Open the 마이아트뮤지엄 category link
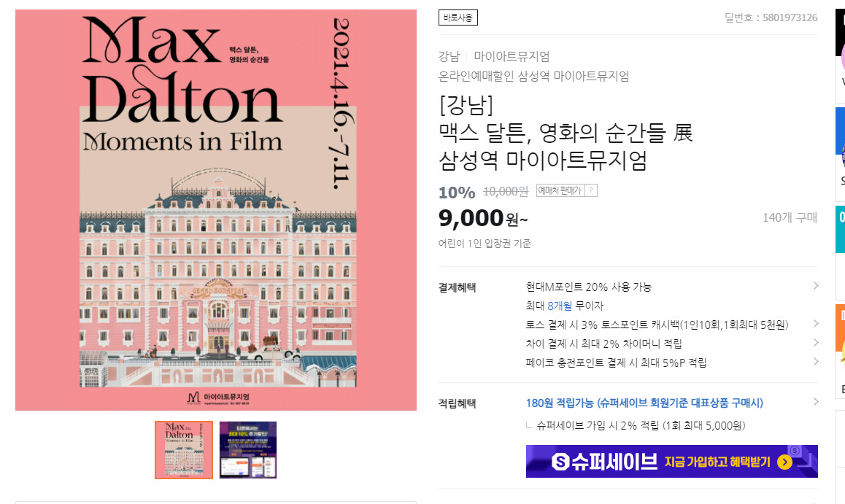The image size is (845, 504). (x=512, y=56)
